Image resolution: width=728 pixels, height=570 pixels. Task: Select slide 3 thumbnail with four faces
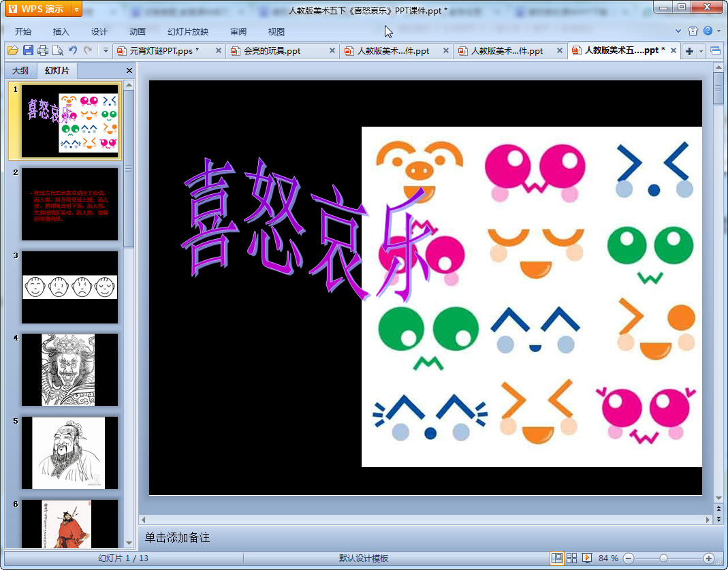pyautogui.click(x=69, y=287)
